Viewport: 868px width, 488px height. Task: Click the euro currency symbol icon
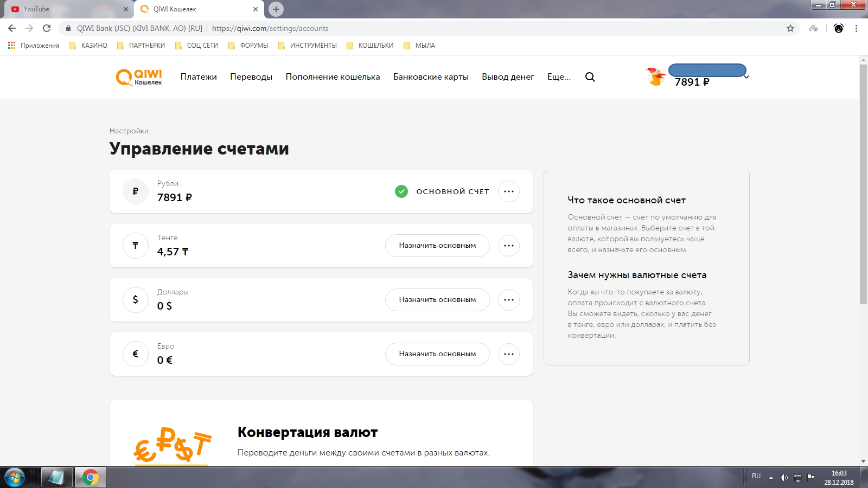[x=136, y=354]
